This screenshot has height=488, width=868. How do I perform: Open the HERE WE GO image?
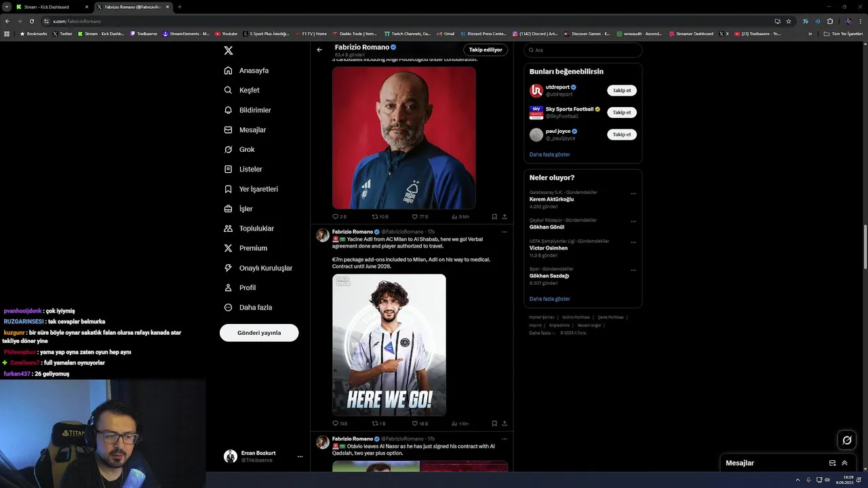(389, 345)
